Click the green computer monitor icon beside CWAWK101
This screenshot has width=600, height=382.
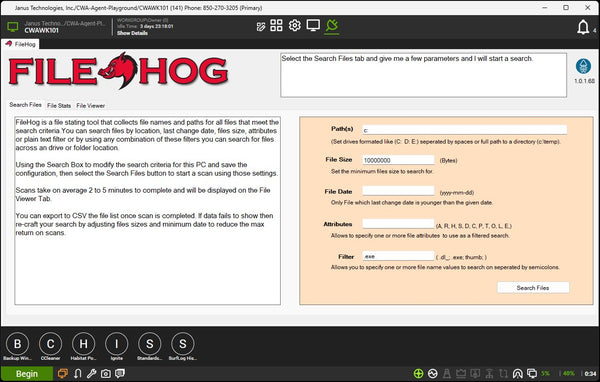click(x=13, y=27)
